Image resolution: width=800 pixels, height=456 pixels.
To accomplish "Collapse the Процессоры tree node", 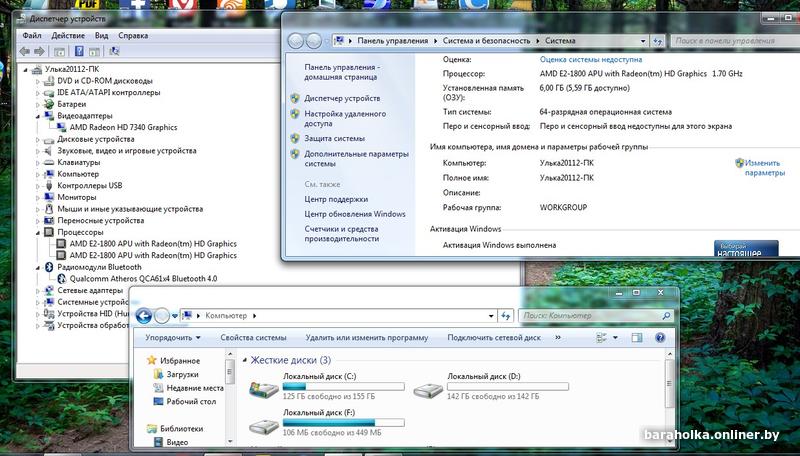I will tap(39, 232).
